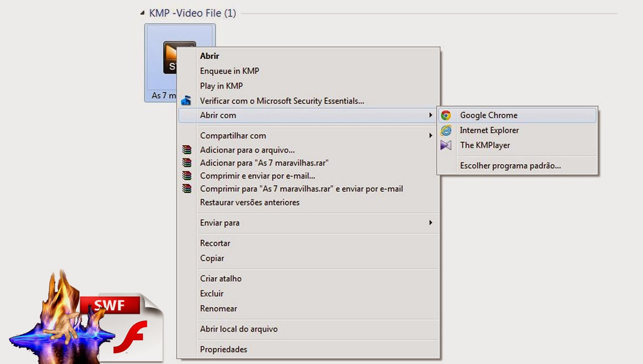Screen dimensions: 643x364
Task: Select 'Comprimir para "As 7 maravilhas.rar" e enviar por e-mail'
Action: click(302, 189)
